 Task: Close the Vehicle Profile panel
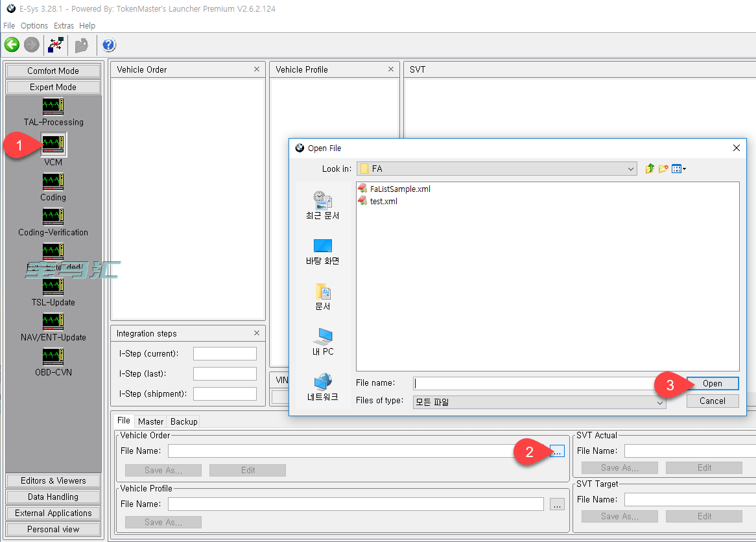391,69
